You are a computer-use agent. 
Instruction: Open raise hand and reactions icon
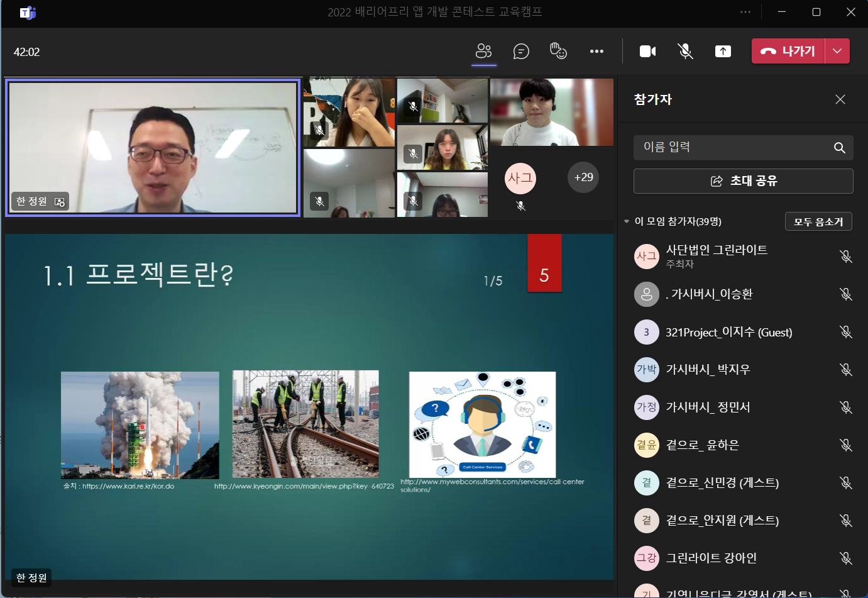pos(558,51)
